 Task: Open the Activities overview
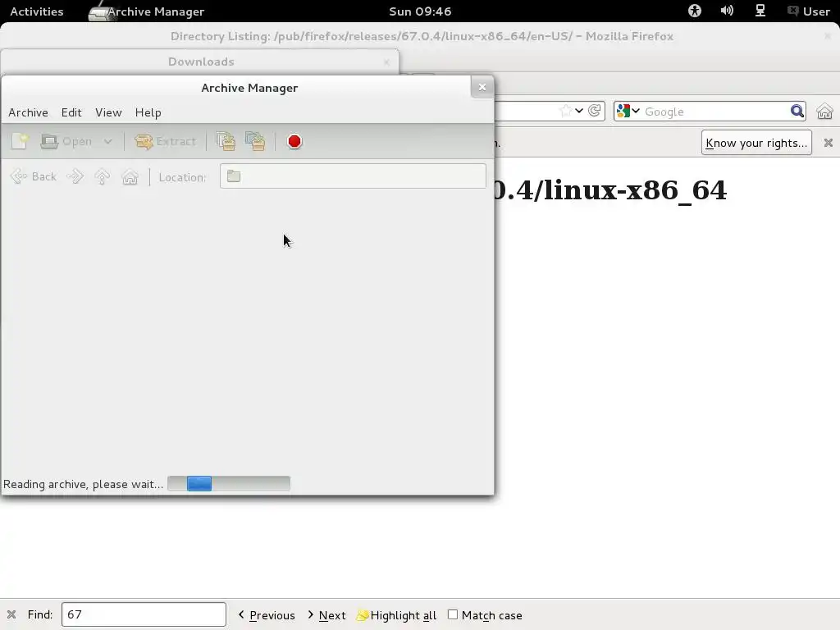coord(36,11)
